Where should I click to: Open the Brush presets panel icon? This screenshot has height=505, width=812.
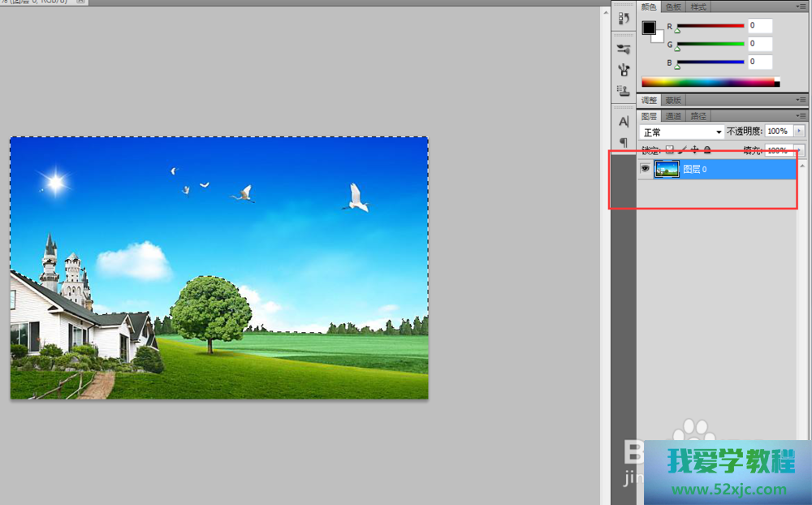pos(624,49)
